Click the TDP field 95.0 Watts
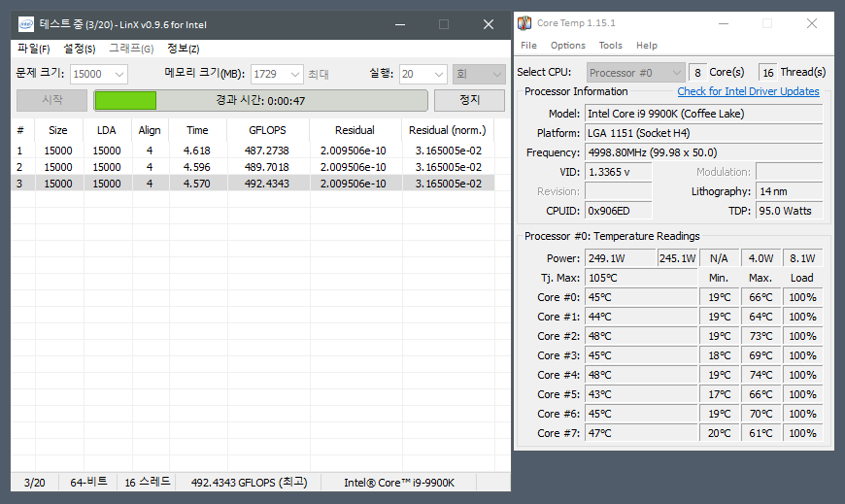The image size is (845, 504). (x=790, y=211)
